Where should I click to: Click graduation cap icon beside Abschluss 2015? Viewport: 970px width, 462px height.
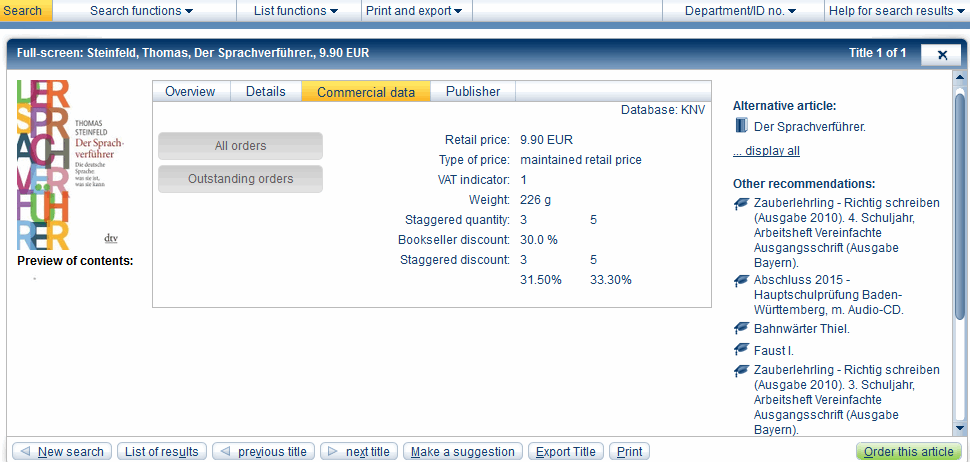[741, 280]
